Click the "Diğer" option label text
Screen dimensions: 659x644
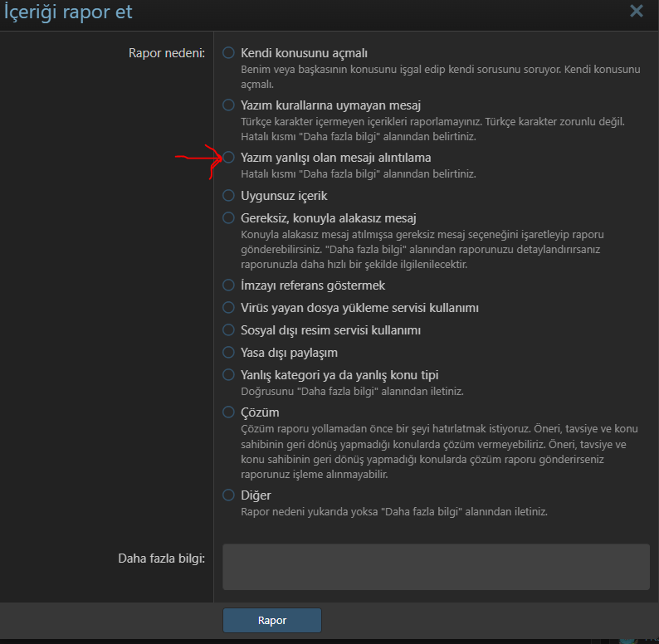[x=256, y=495]
